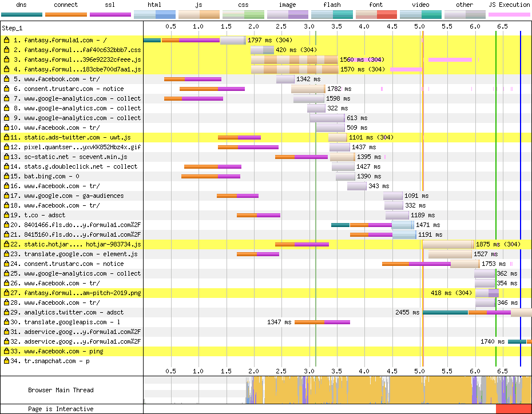The image size is (532, 414).
Task: Click the lock icon beside row 19 t.co adsct
Action: tap(6, 216)
